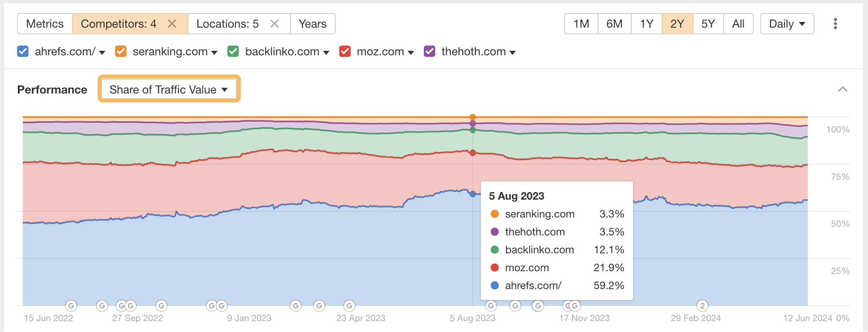The width and height of the screenshot is (868, 332).
Task: Click the orange seranking.com legend dot in tooltip
Action: pyautogui.click(x=494, y=214)
